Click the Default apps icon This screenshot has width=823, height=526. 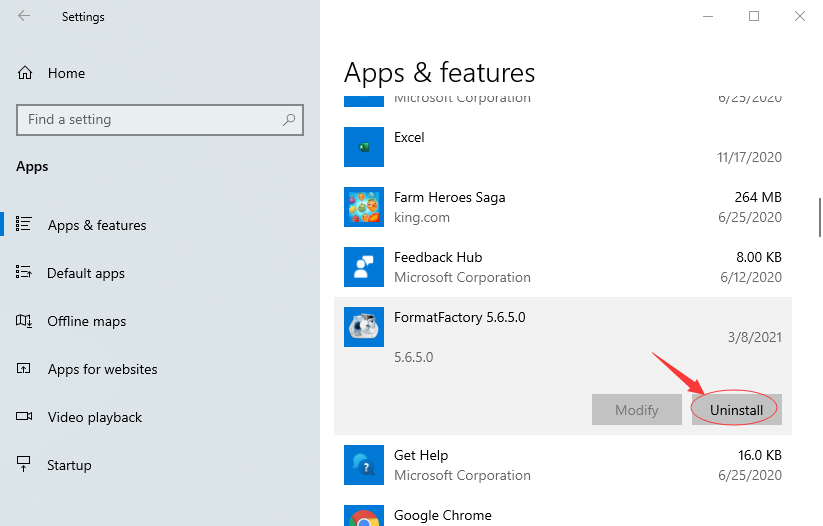(24, 272)
